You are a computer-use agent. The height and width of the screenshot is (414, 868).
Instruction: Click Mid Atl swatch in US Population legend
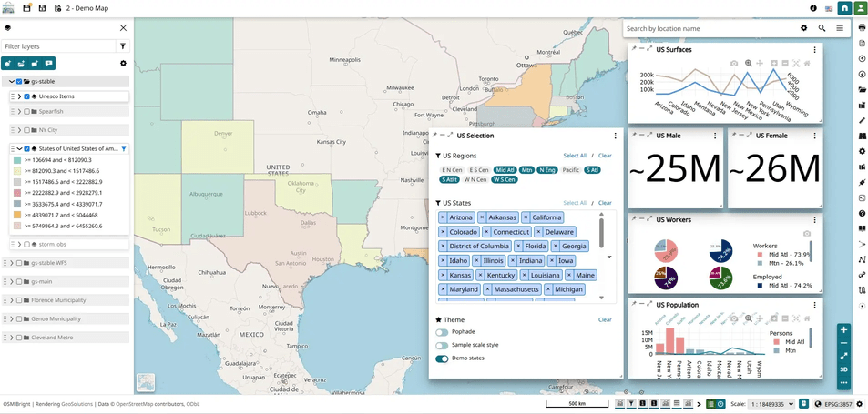point(776,342)
